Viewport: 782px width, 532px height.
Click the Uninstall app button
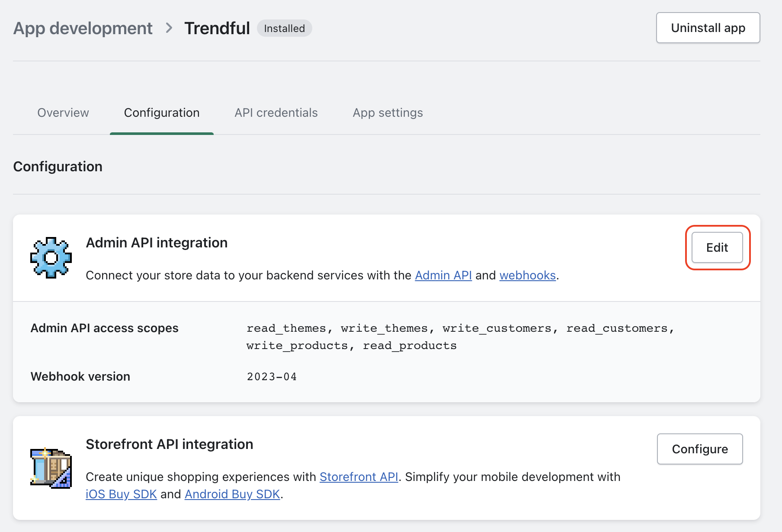708,28
